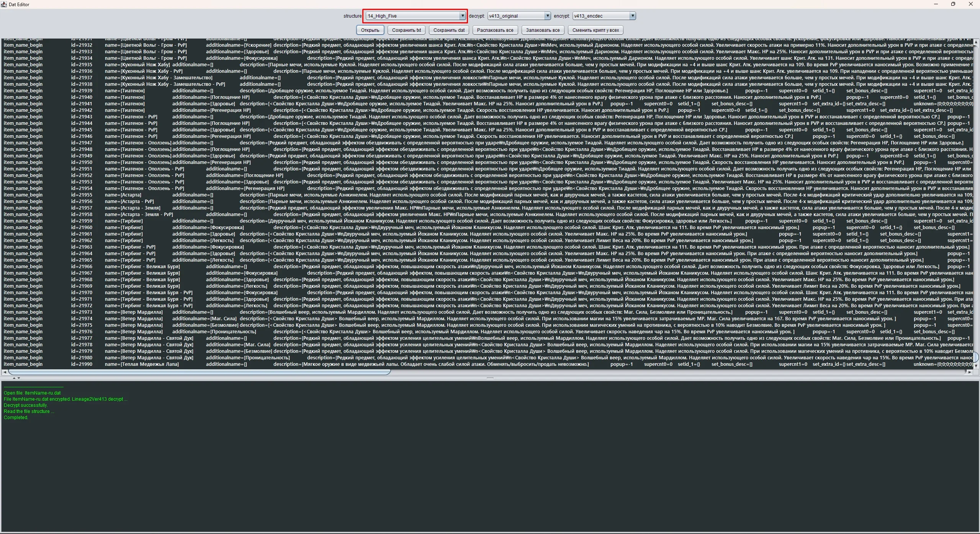The height and width of the screenshot is (534, 980).
Task: Click the id=21939 cell
Action: tap(82, 91)
